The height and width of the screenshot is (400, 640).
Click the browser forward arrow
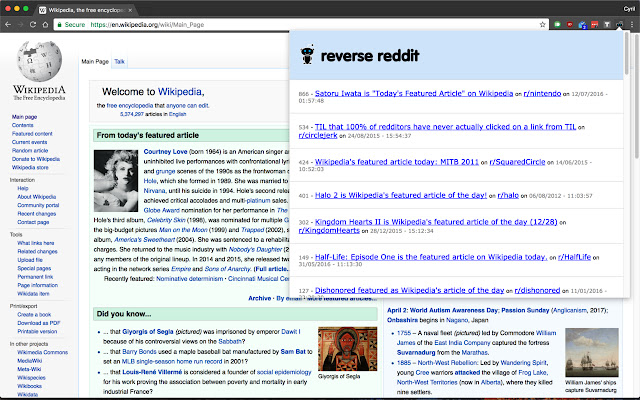pyautogui.click(x=20, y=24)
